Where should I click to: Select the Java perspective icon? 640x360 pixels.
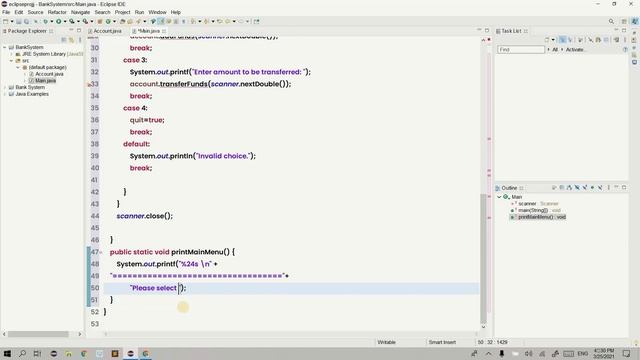click(635, 21)
